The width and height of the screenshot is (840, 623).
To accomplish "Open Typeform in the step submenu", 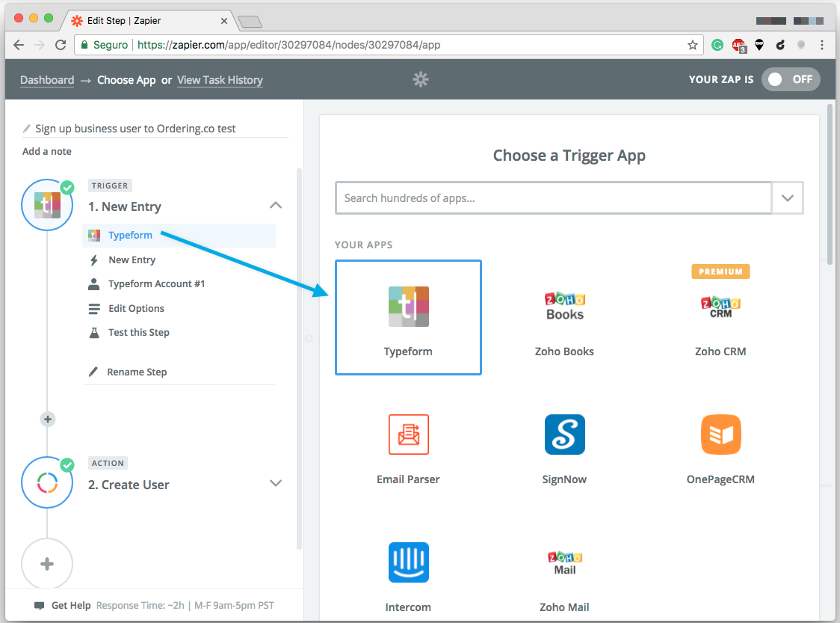I will [179, 236].
